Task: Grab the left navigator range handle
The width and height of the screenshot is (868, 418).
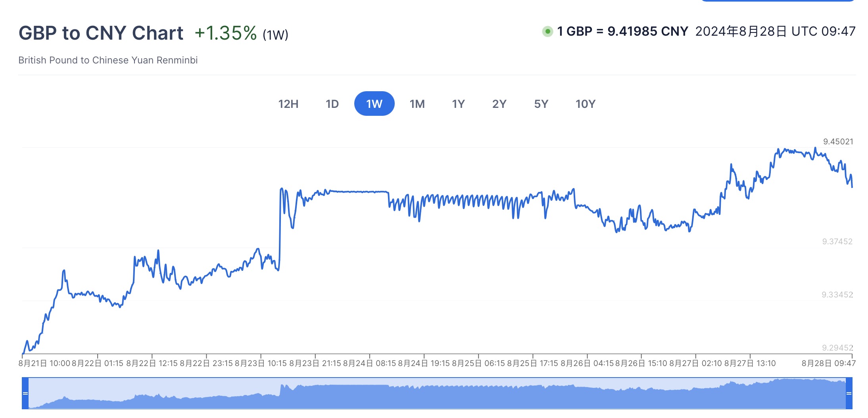Action: 25,393
